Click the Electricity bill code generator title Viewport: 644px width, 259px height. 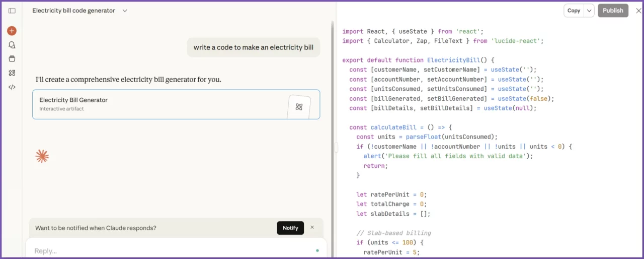(73, 11)
